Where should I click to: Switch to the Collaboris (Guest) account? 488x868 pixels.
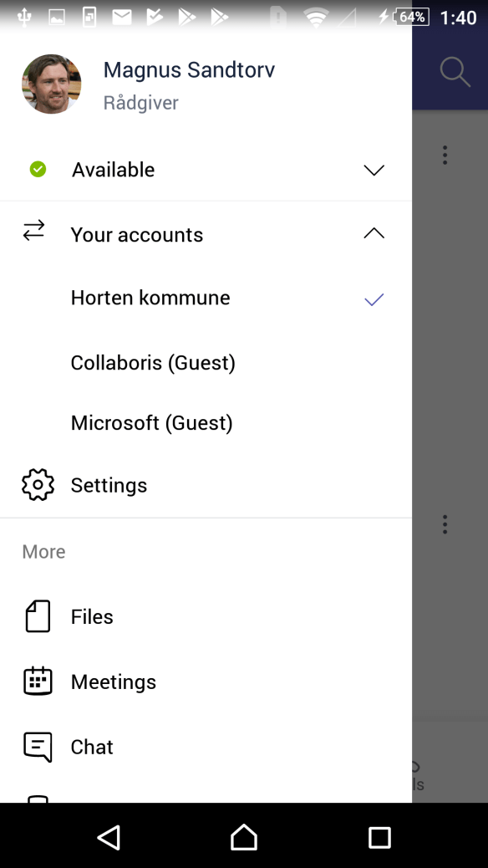[153, 362]
